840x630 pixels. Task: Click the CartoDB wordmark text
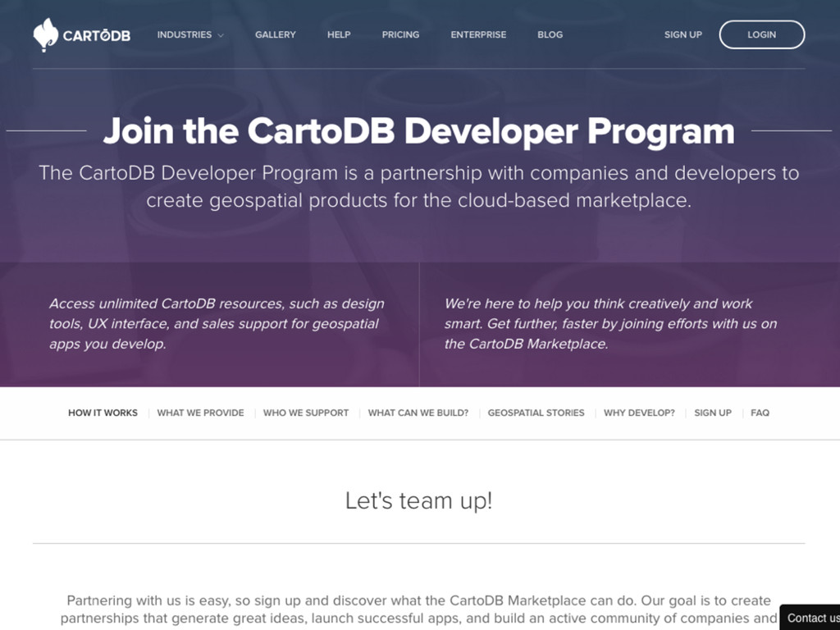pyautogui.click(x=97, y=35)
